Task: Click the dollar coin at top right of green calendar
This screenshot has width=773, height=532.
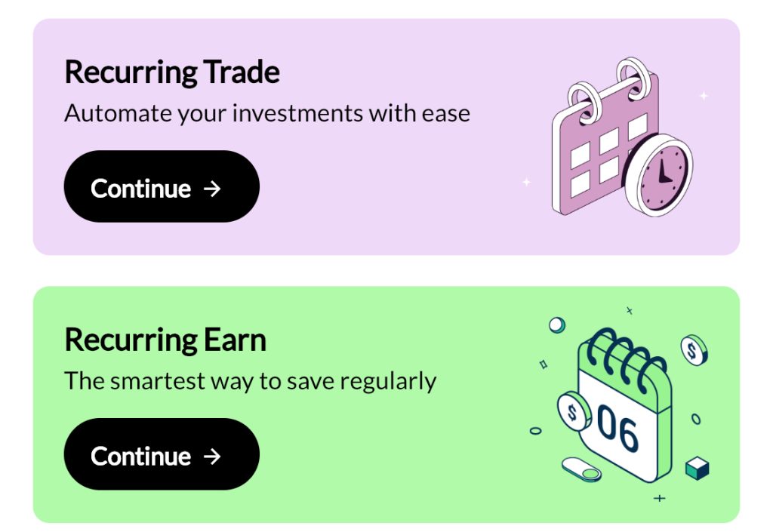Action: point(693,349)
